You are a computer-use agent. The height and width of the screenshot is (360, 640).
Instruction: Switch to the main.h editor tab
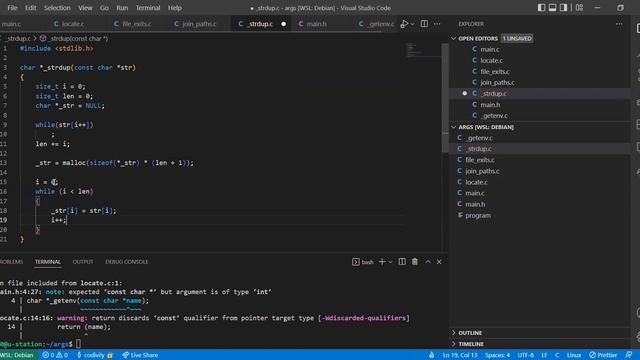coord(313,24)
